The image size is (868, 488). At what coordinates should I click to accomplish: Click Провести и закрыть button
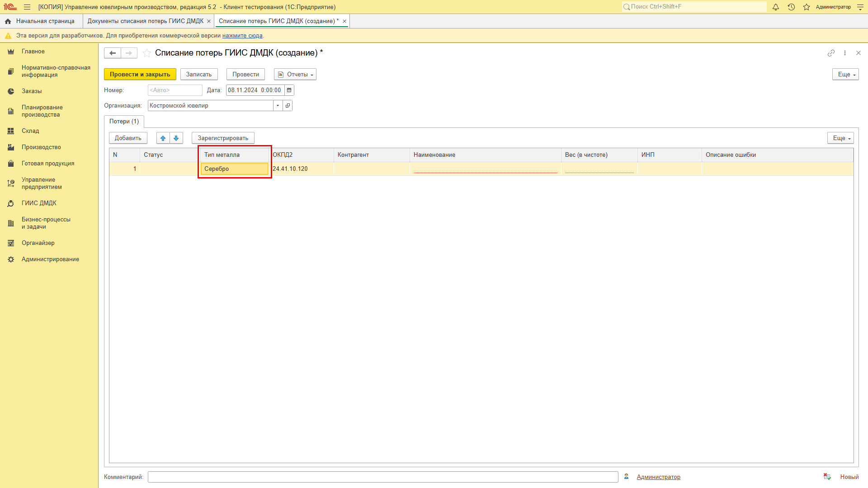(140, 75)
